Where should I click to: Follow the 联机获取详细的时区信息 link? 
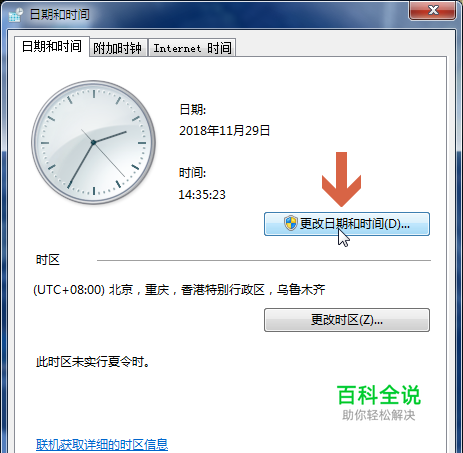point(102,445)
